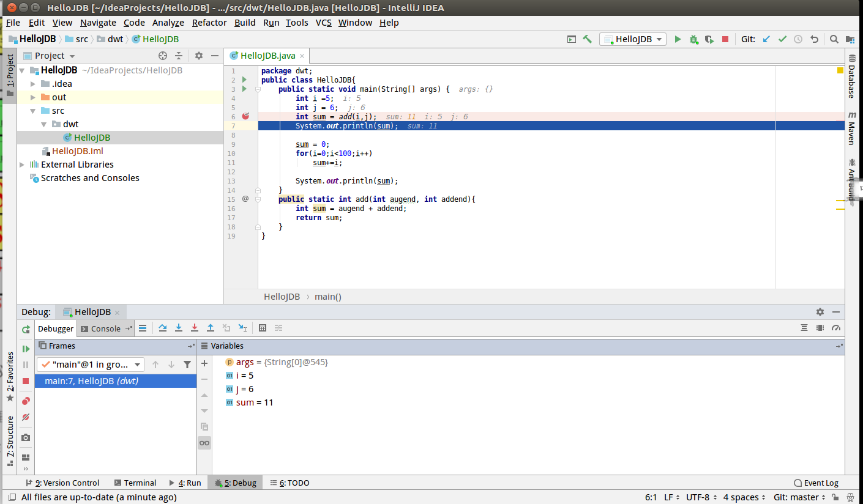
Task: Open Debug panel settings gear icon
Action: click(820, 312)
